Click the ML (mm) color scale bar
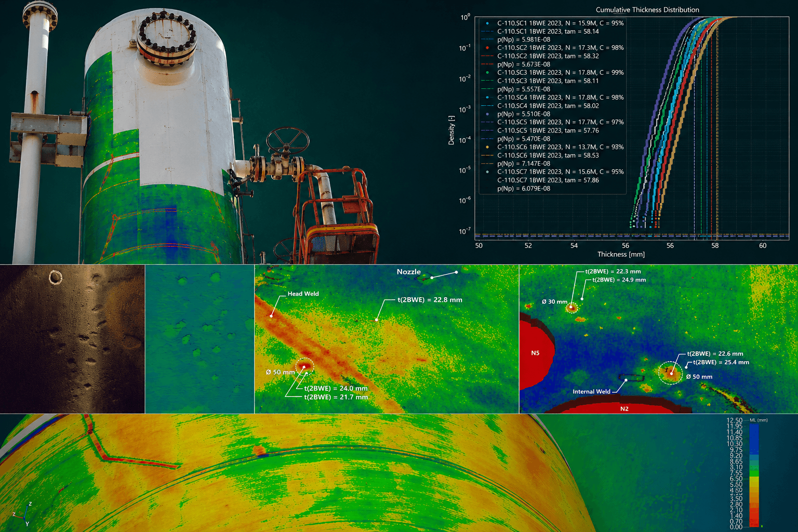 [754, 475]
